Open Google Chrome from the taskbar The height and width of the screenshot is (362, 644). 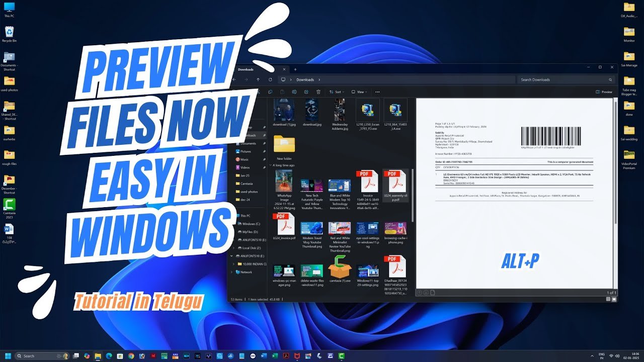click(x=131, y=355)
